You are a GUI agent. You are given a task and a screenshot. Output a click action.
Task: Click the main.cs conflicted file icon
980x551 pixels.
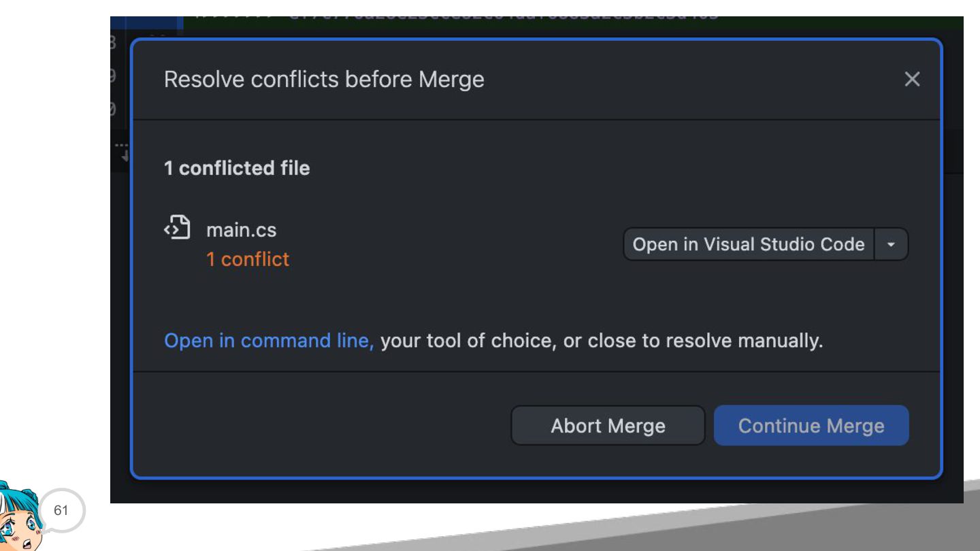[177, 228]
